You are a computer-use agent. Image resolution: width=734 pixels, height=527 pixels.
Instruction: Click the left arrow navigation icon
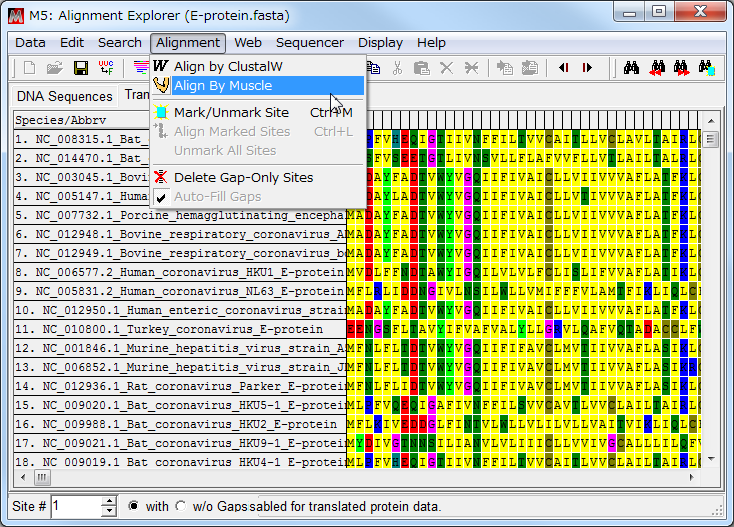(563, 68)
